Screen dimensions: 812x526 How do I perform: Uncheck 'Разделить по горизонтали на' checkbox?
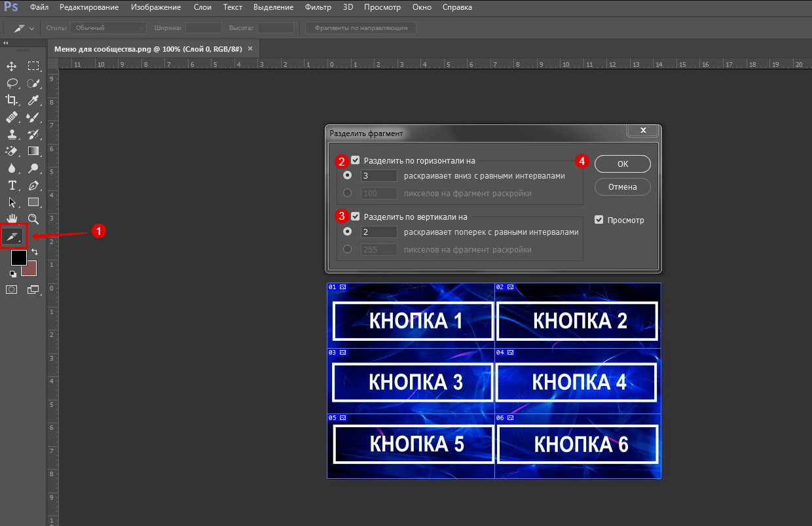pyautogui.click(x=356, y=160)
